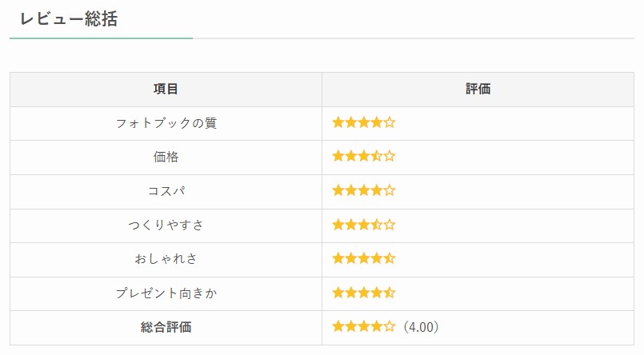Screen dimensions: 644x355
Task: Click the empty fifth star in コスパ row
Action: point(390,190)
